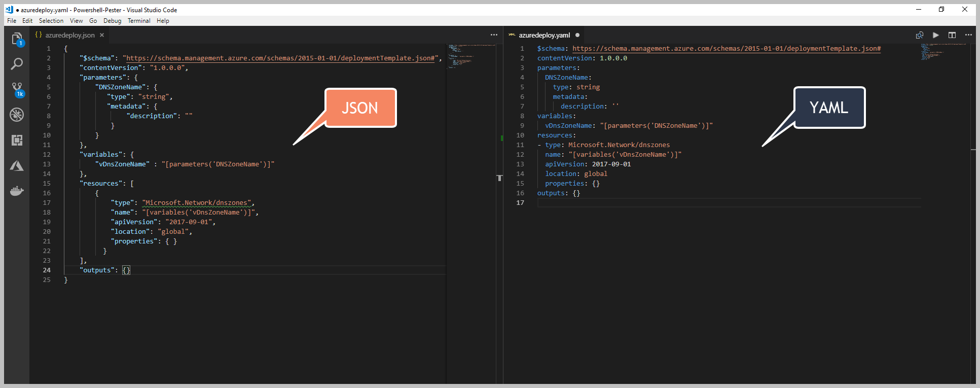Image resolution: width=980 pixels, height=388 pixels.
Task: Click unsaved dot on azuredeploy.yaml tab
Action: 577,35
